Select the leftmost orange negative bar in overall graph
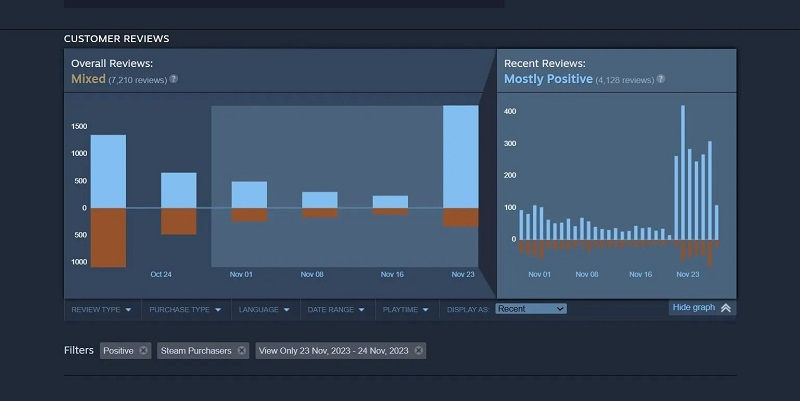The image size is (800, 401). tap(108, 237)
